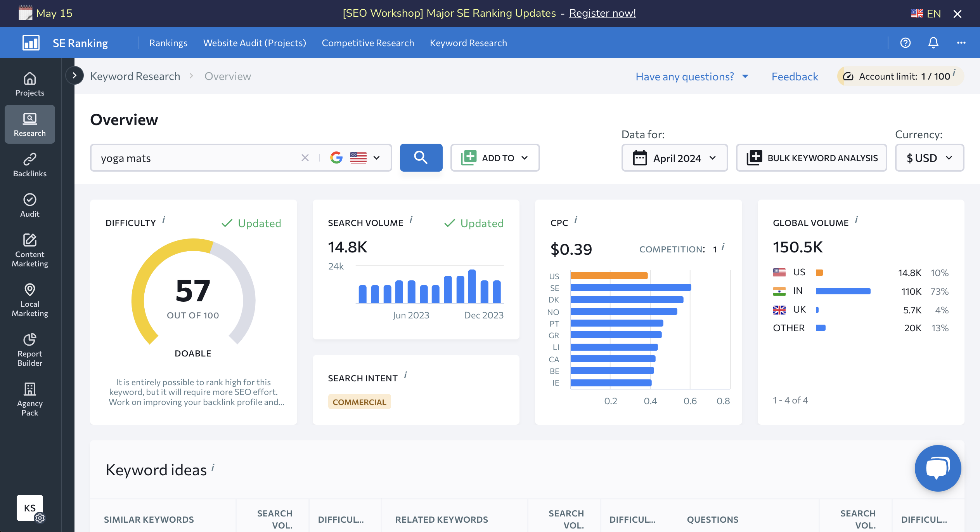Clear the yoga mats search field
The height and width of the screenshot is (532, 980).
(305, 158)
